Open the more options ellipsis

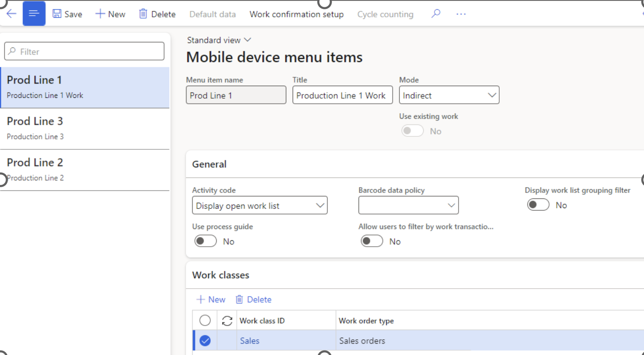[x=461, y=14]
